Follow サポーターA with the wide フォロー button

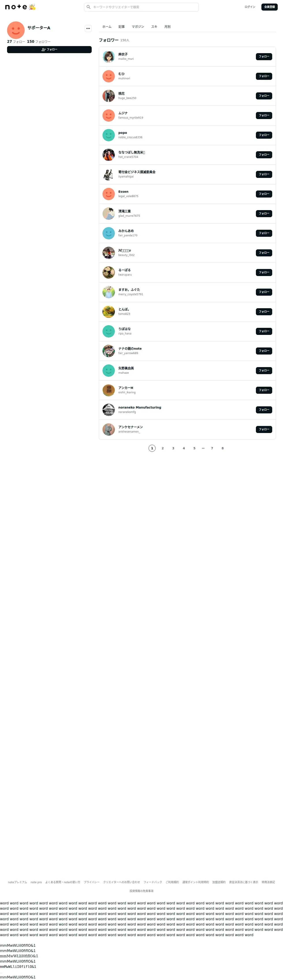49,49
